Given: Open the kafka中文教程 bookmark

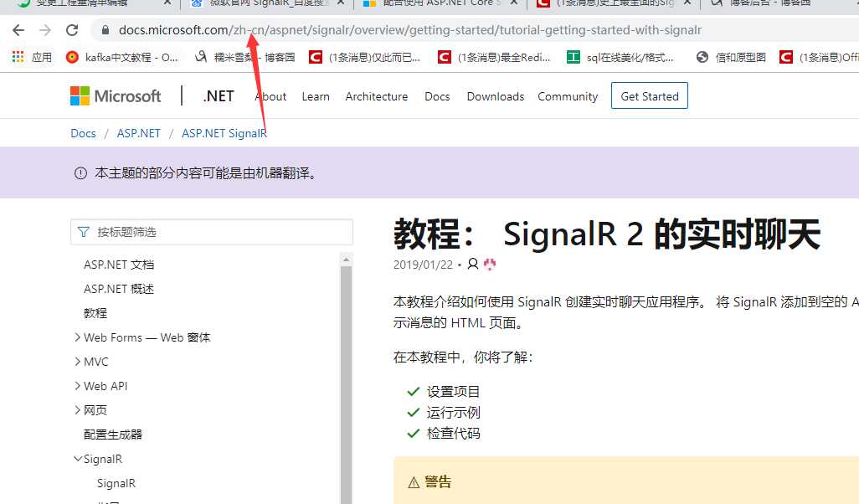Looking at the screenshot, I should 122,57.
